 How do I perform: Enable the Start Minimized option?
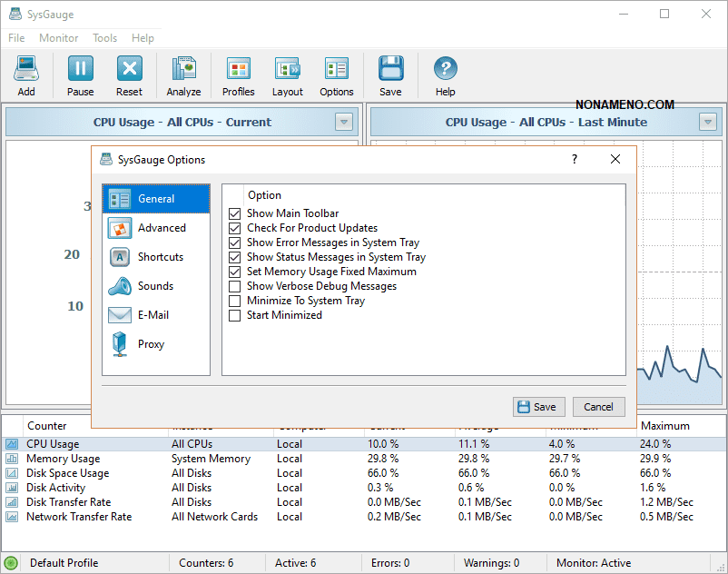235,315
